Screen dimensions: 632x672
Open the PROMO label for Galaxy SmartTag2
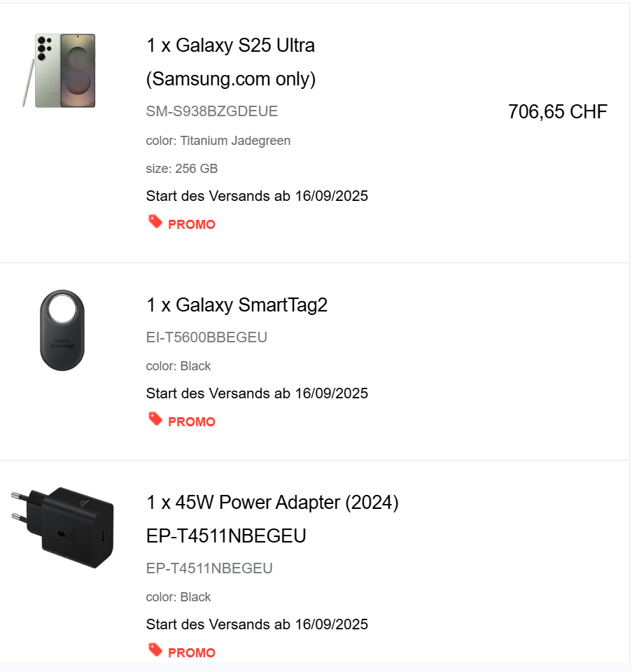(191, 422)
